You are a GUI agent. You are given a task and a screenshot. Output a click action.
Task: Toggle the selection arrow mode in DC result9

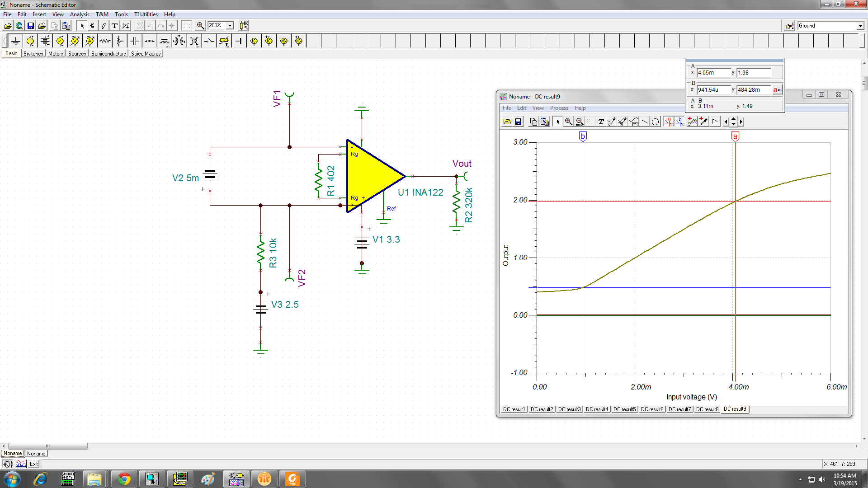(x=557, y=122)
